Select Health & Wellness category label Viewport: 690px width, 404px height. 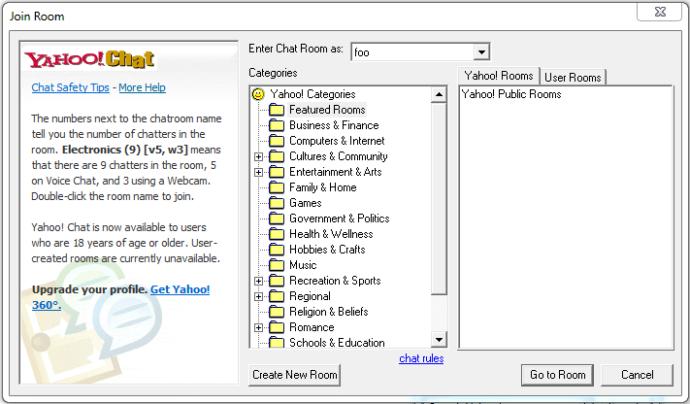tap(331, 234)
